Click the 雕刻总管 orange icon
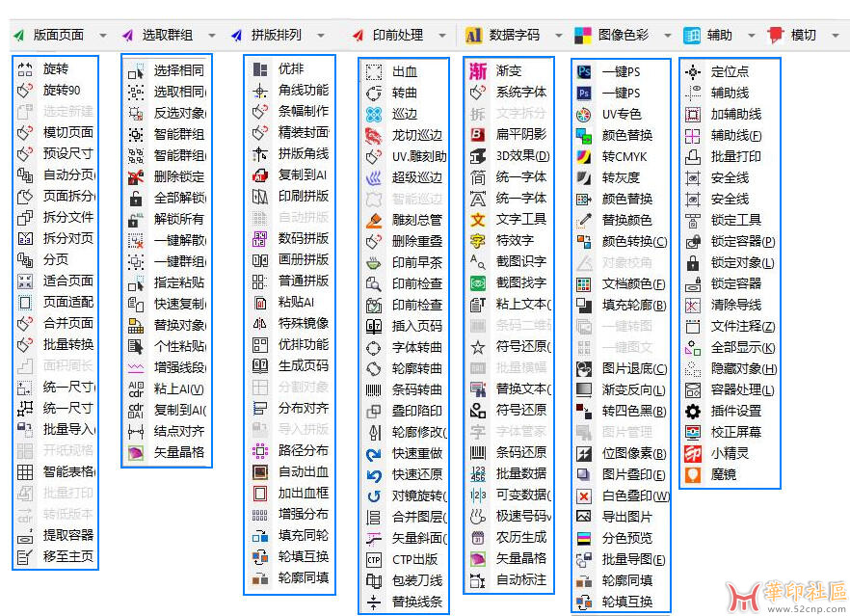 pos(374,220)
